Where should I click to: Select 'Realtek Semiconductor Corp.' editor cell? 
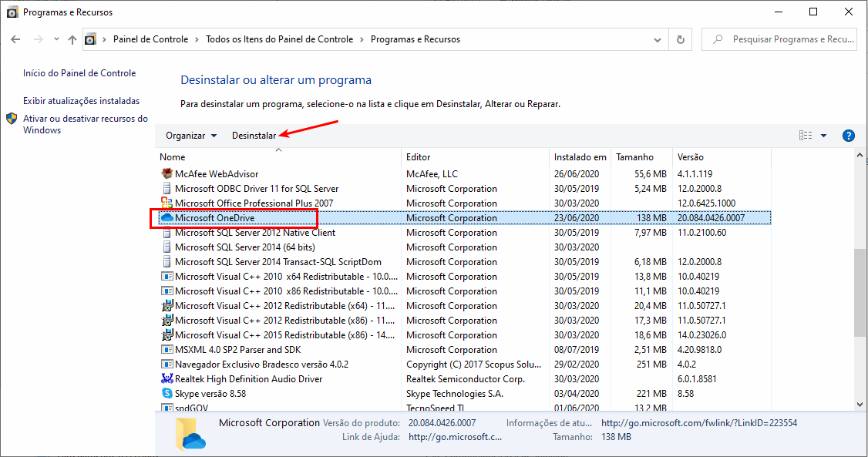coord(466,379)
